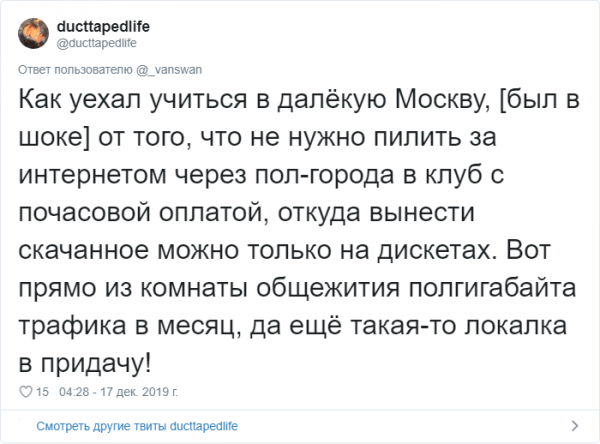The width and height of the screenshot is (600, 444).
Task: Like the tweet with the heart icon
Action: pos(26,392)
